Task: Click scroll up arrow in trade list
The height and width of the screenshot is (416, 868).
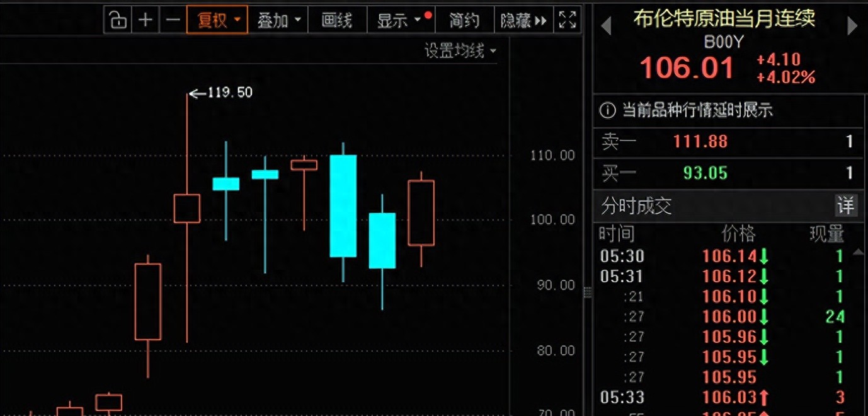Action: coord(857,252)
